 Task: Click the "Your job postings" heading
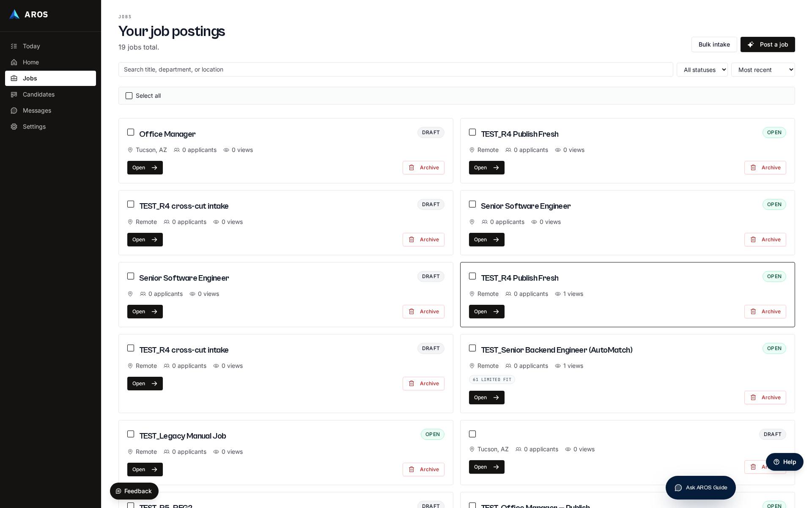coord(172,31)
